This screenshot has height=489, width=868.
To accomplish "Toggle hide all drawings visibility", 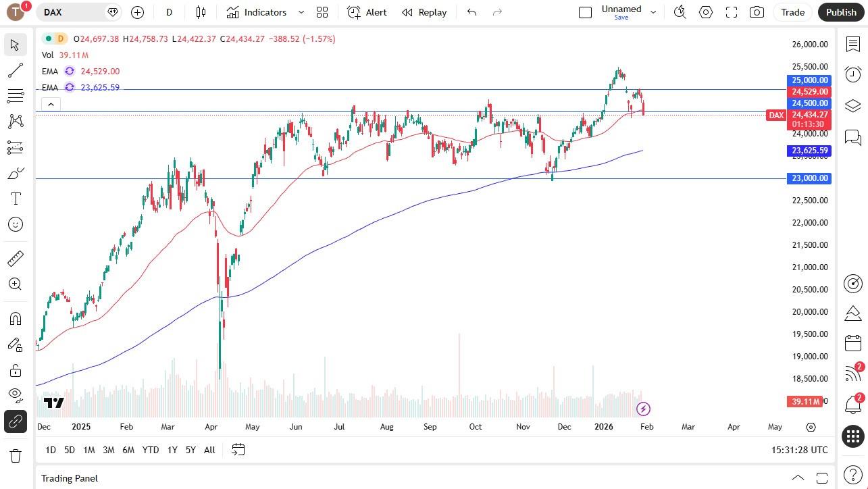I will click(x=15, y=395).
